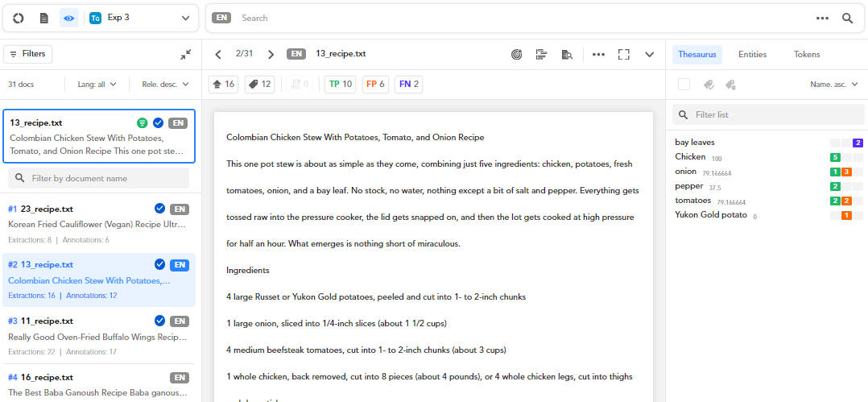Image resolution: width=868 pixels, height=402 pixels.
Task: Click the document icon in top toolbar
Action: coord(44,18)
